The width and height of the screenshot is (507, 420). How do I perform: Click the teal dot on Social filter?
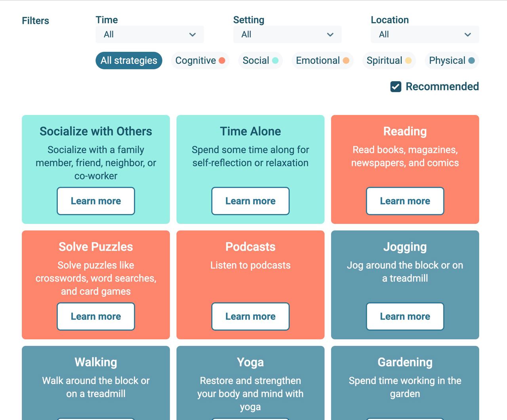(275, 61)
